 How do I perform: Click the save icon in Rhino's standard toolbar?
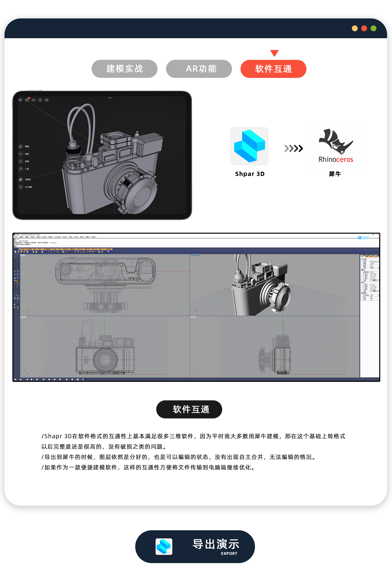[21, 252]
